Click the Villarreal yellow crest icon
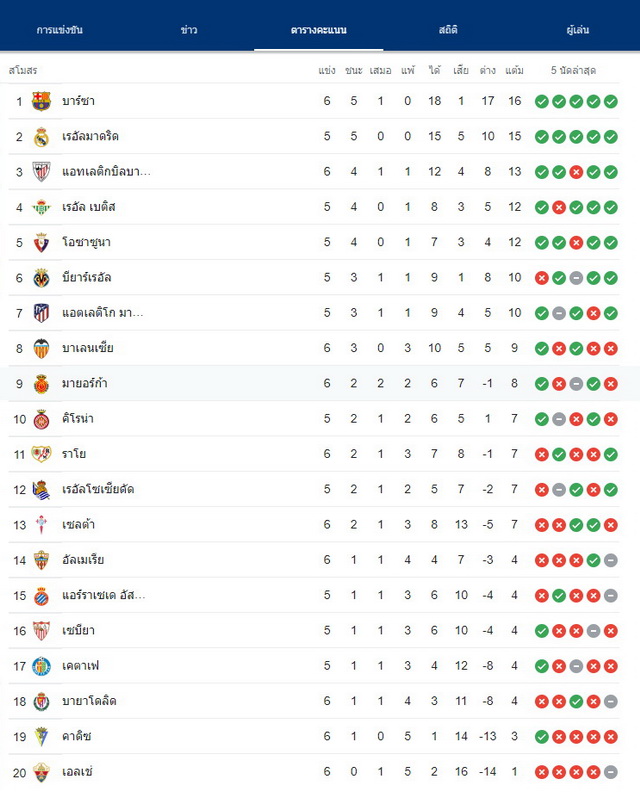 [x=41, y=278]
